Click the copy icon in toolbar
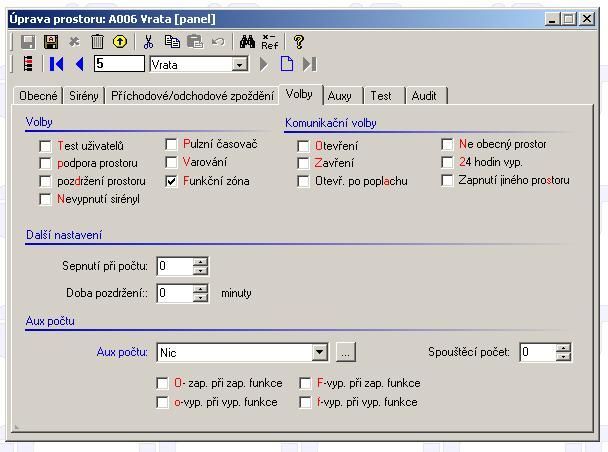The image size is (608, 452). [172, 42]
